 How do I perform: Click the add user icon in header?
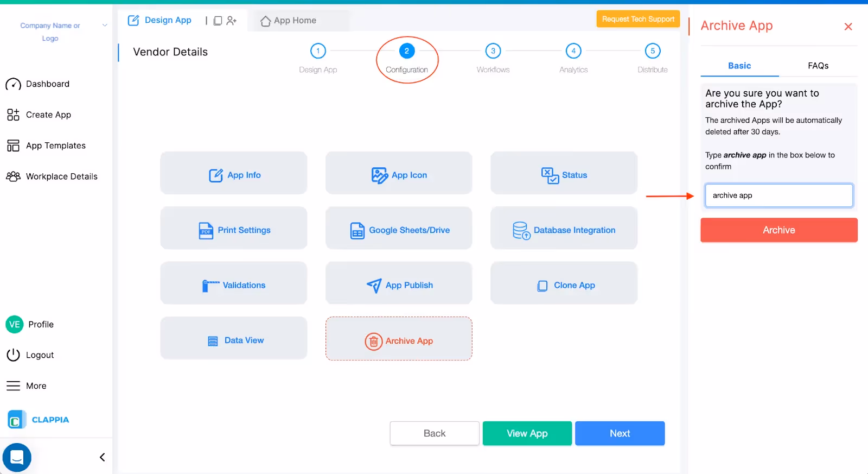pyautogui.click(x=232, y=21)
